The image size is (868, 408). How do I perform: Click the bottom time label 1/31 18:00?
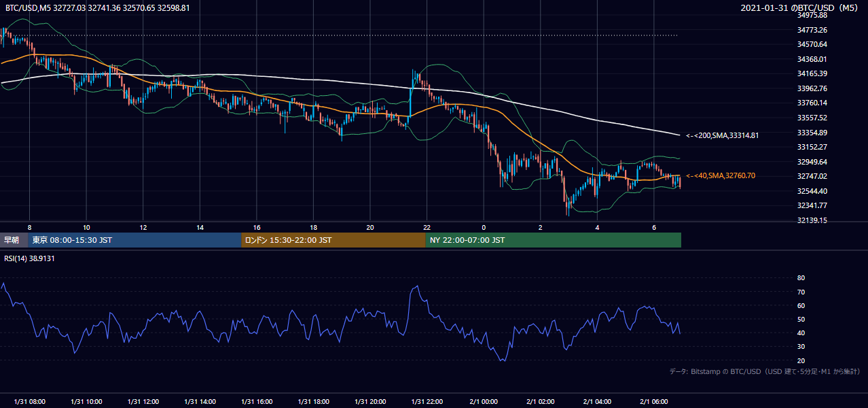click(x=313, y=401)
